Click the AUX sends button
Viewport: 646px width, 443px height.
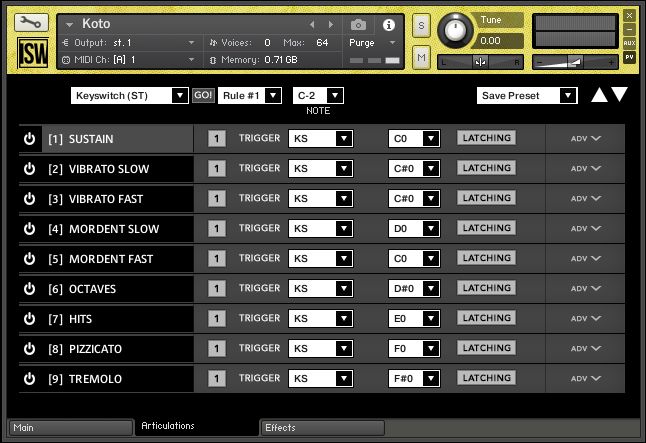point(629,43)
